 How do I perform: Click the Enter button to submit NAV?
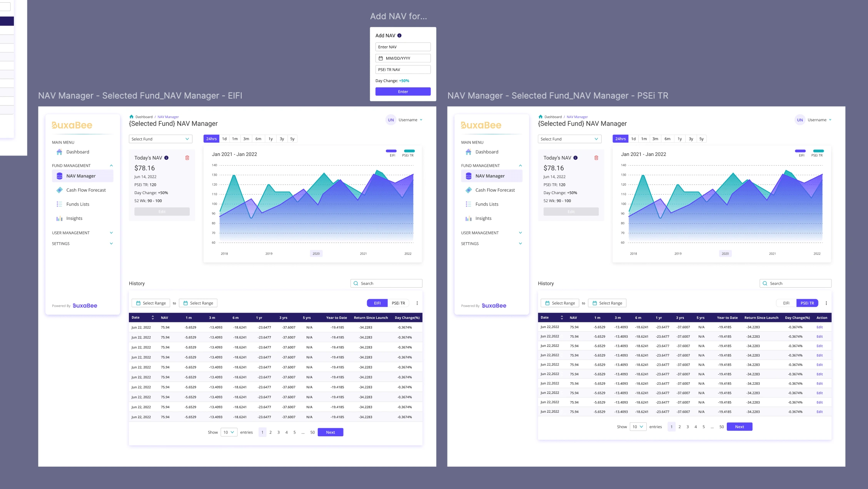[402, 91]
